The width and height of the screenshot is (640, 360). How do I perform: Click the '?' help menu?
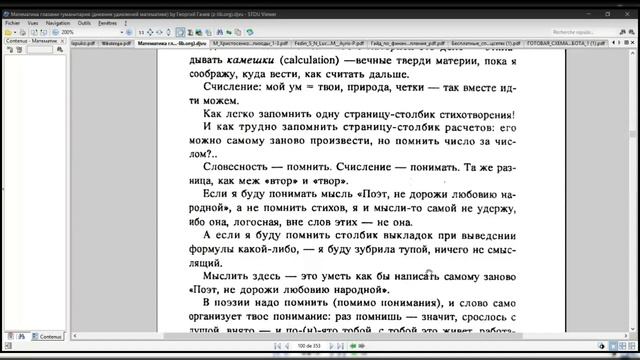[x=126, y=23]
